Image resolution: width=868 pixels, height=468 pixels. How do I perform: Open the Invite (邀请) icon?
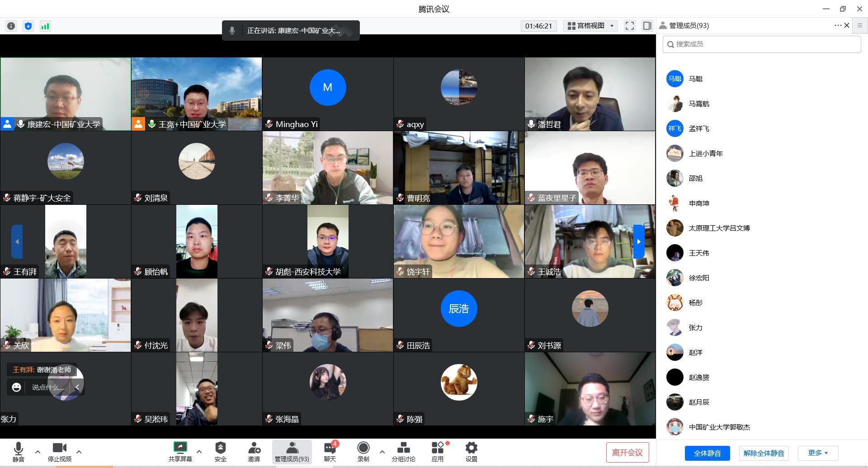point(254,452)
